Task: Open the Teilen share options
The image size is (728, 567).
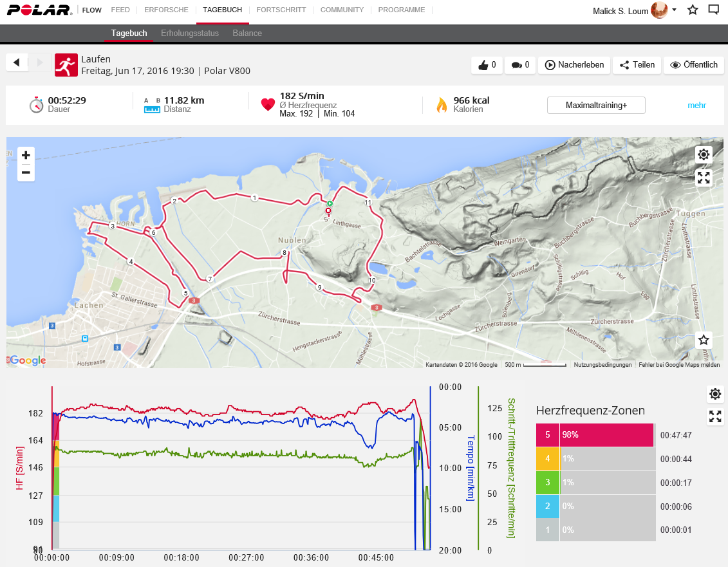Action: (x=637, y=65)
